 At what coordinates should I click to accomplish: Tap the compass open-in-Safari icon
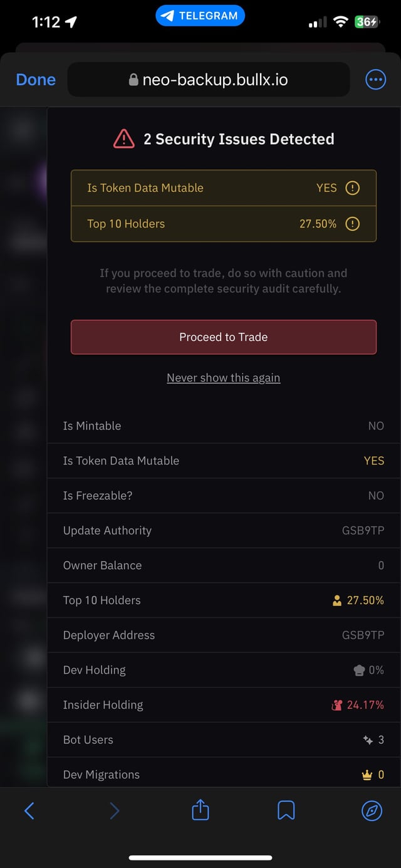tap(372, 810)
